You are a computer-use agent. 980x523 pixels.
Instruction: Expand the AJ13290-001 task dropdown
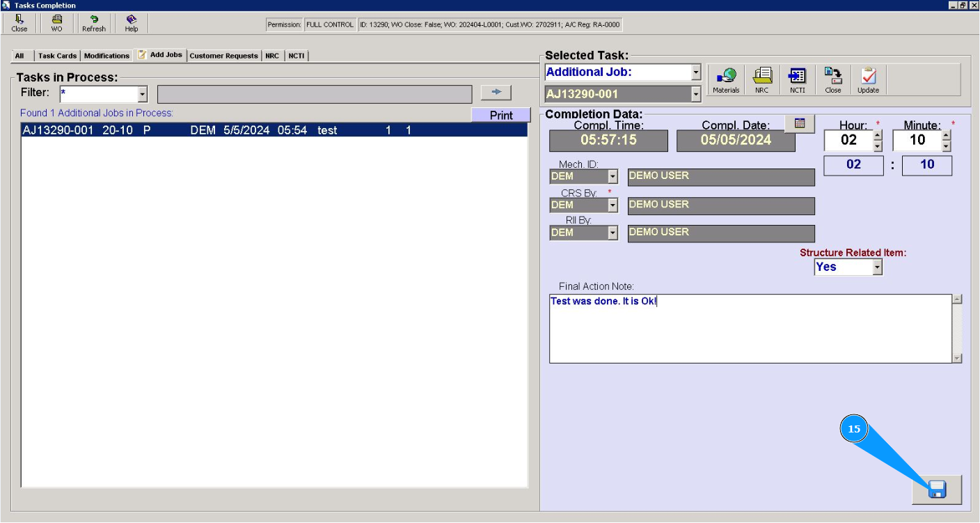tap(696, 94)
